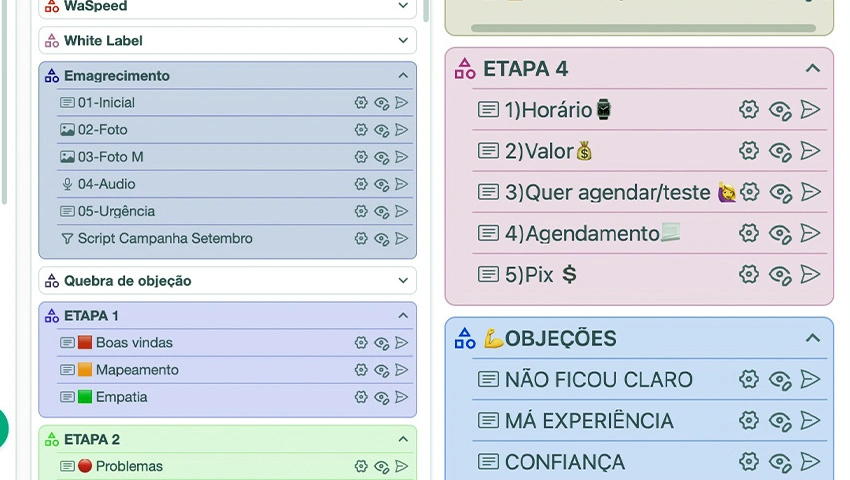Send the Boas vindas message
The height and width of the screenshot is (480, 850).
coord(401,343)
